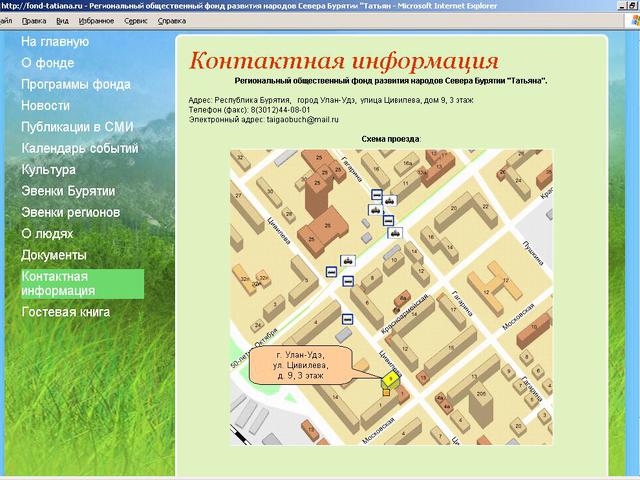Click the taxi icon nearest building 10
640x480 pixels.
tap(394, 233)
